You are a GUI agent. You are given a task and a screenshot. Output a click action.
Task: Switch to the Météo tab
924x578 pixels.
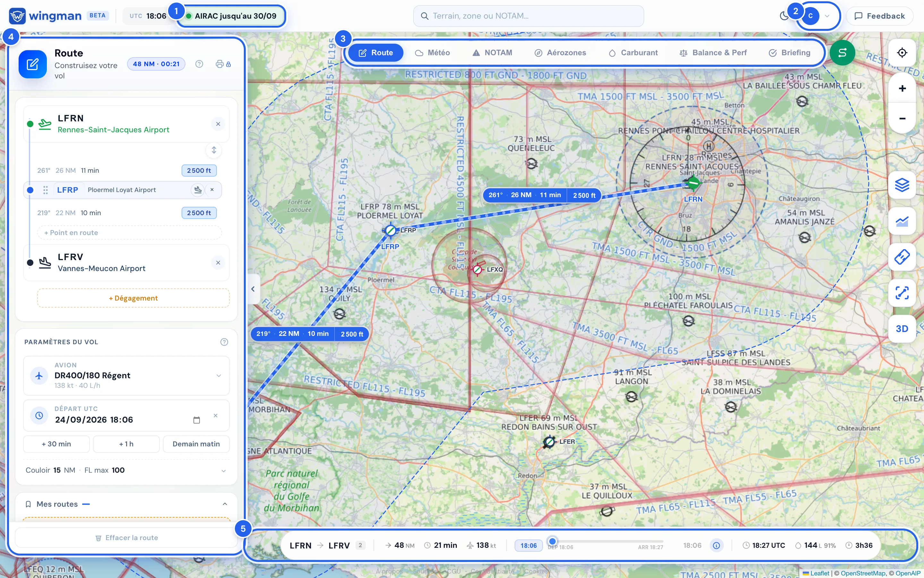click(x=432, y=53)
